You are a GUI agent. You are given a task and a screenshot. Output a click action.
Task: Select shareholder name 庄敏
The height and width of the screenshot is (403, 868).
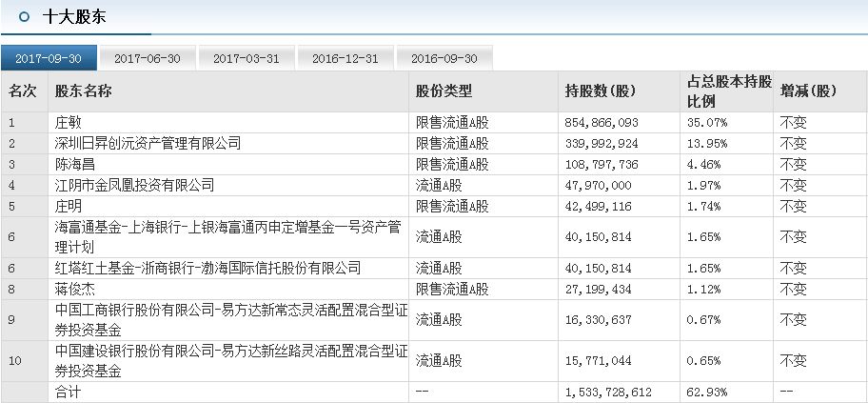[x=69, y=123]
